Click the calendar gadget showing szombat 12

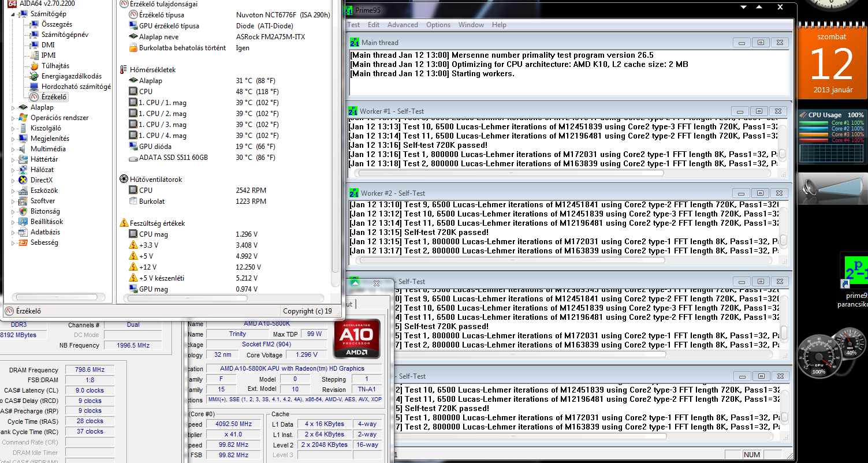[832, 61]
